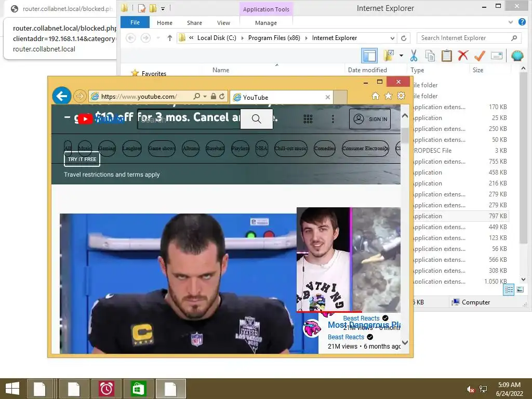Click the teal shell icon in Explorer toolbar

pos(517,56)
